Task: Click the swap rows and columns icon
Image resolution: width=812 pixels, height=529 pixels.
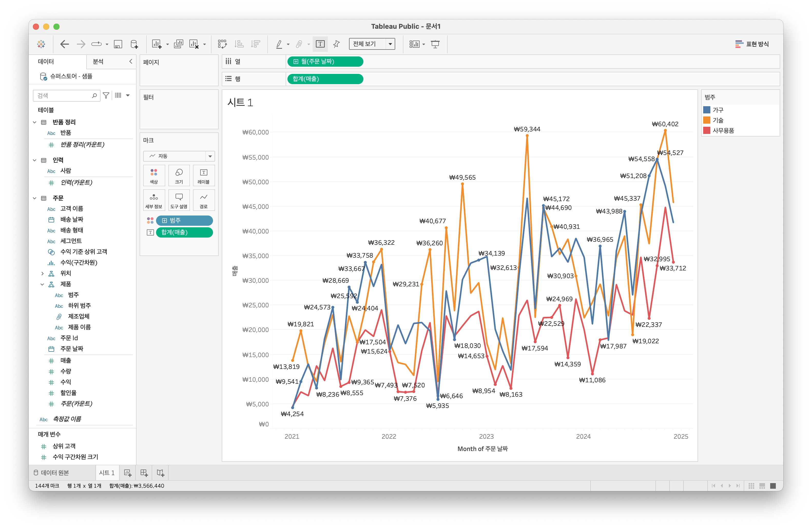Action: click(x=222, y=44)
